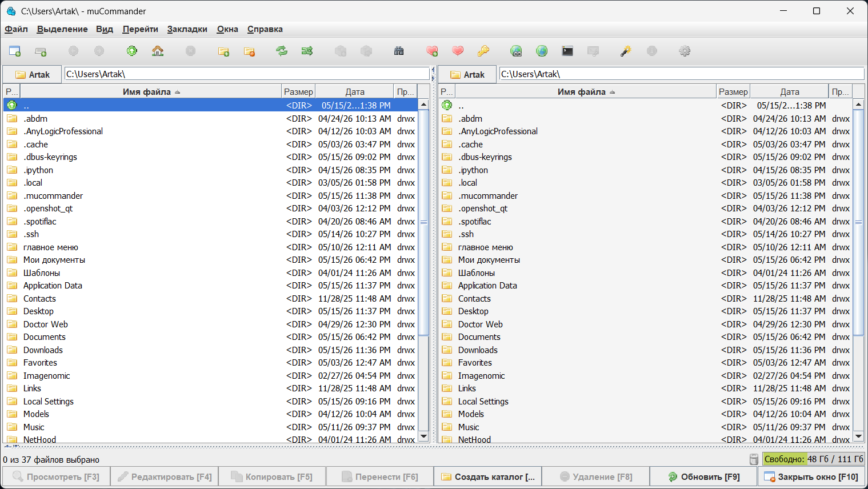Toggle sort order on left Имя файла column
Image resolution: width=868 pixels, height=489 pixels.
tap(151, 92)
